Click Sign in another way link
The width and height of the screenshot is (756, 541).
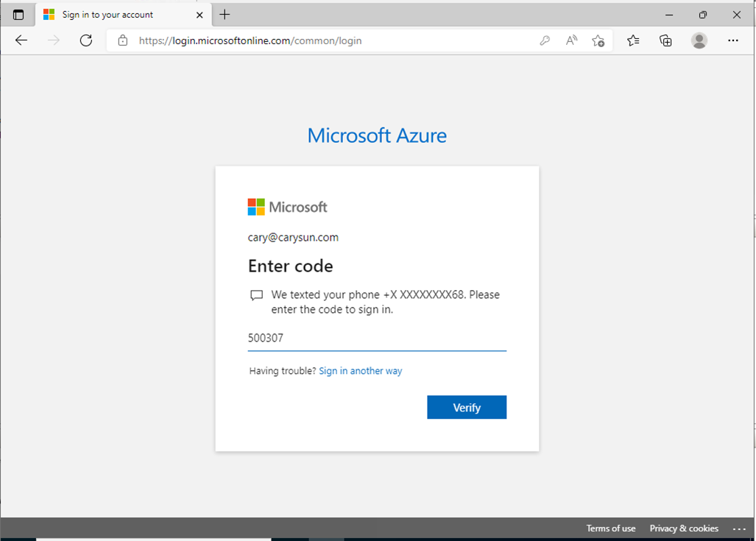coord(360,371)
